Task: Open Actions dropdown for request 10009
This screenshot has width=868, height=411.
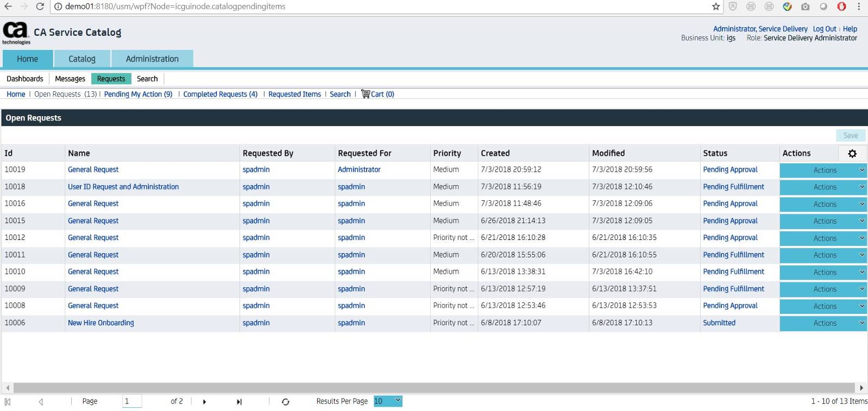Action: click(x=823, y=289)
